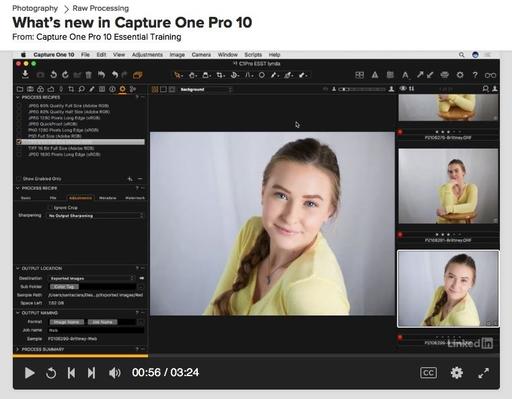
Task: Enable the TIFF 16 Bit Full Size recipe
Action: (x=19, y=148)
